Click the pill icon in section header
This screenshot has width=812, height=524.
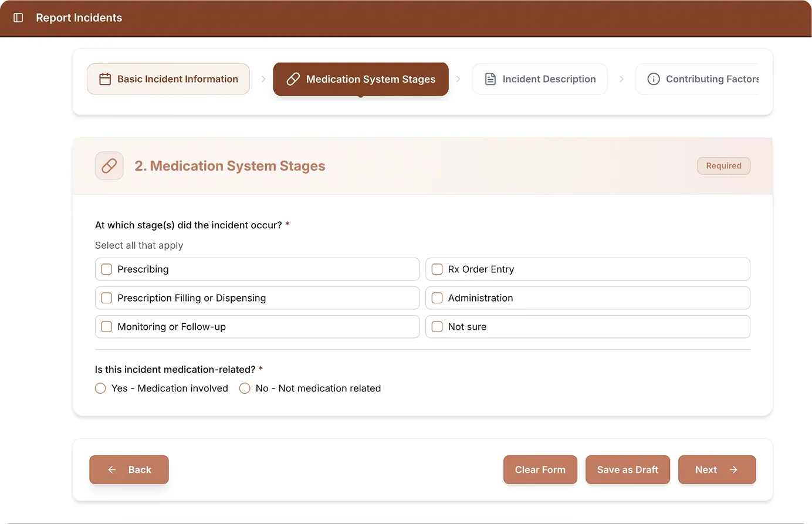pyautogui.click(x=109, y=166)
